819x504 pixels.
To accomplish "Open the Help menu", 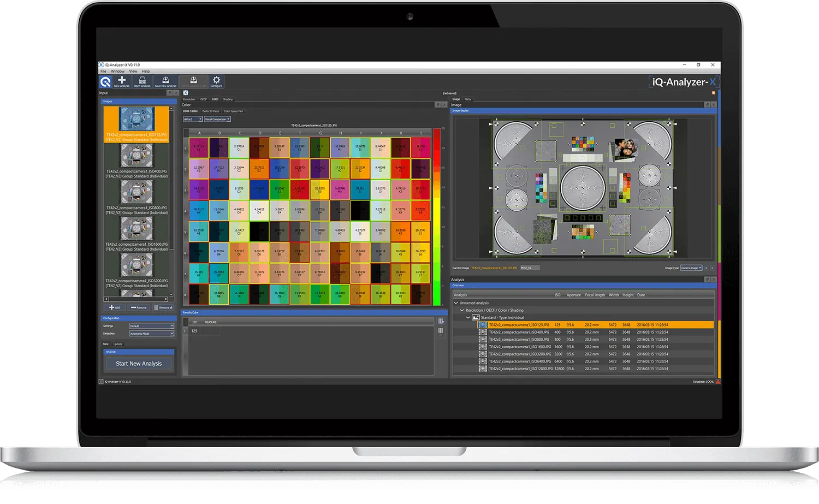I will [146, 72].
